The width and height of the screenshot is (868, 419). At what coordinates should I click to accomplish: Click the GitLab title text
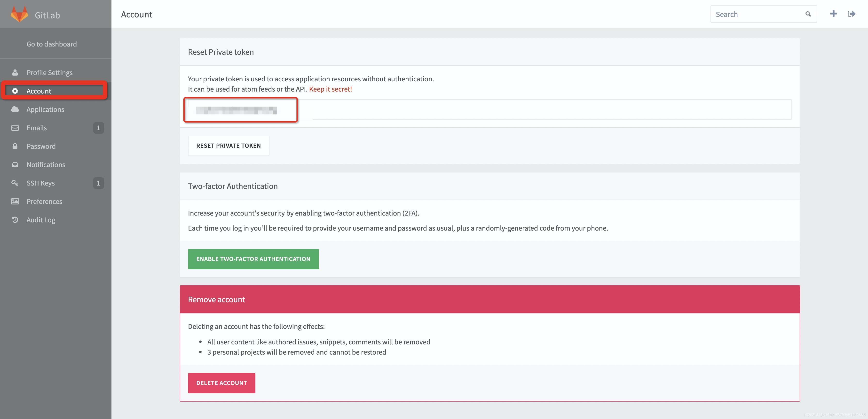(x=47, y=15)
